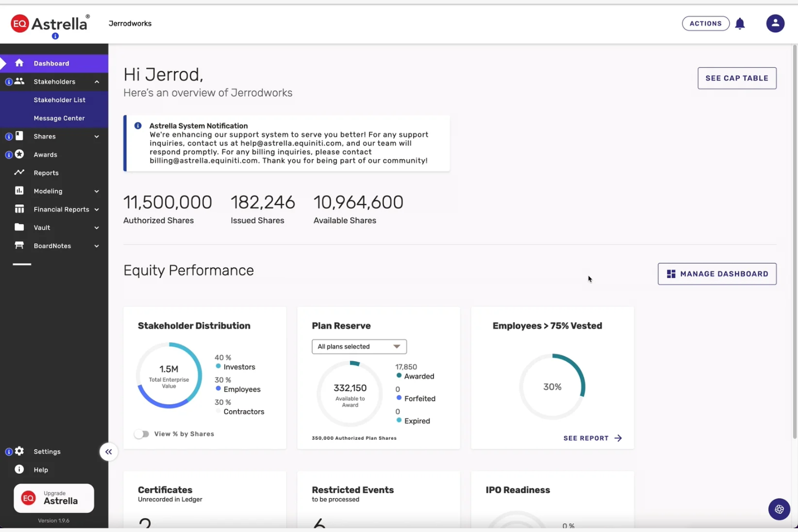Open Reports via the trending line icon
Image resolution: width=798 pixels, height=532 pixels.
click(19, 172)
